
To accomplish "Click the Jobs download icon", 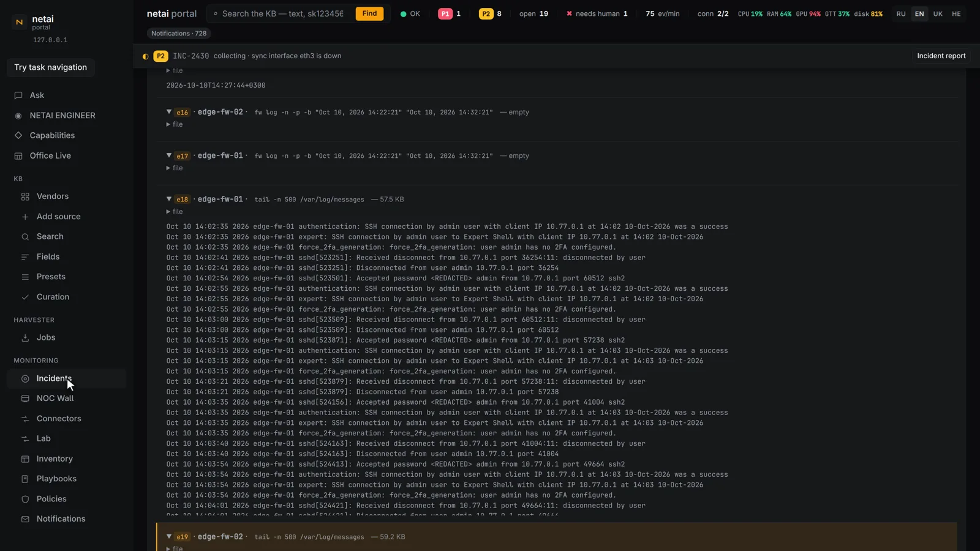I will coord(25,338).
